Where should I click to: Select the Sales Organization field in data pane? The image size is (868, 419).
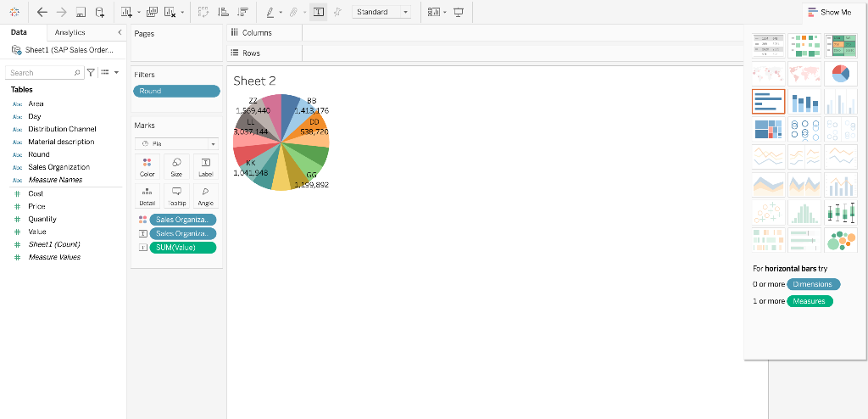pos(58,167)
